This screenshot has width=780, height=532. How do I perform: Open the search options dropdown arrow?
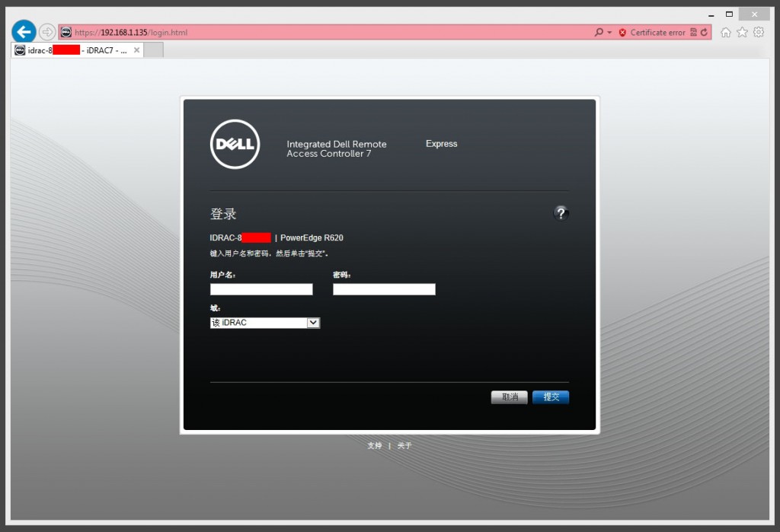(609, 32)
